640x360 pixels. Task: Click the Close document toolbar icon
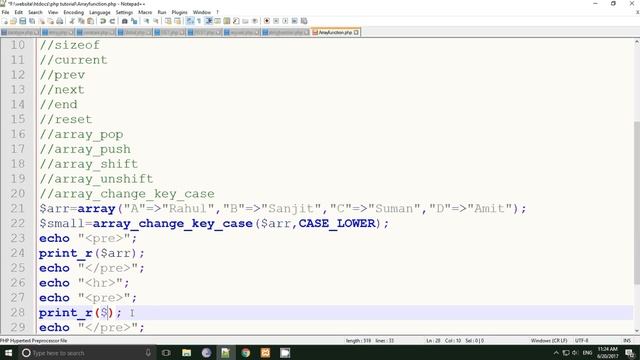coord(41,21)
